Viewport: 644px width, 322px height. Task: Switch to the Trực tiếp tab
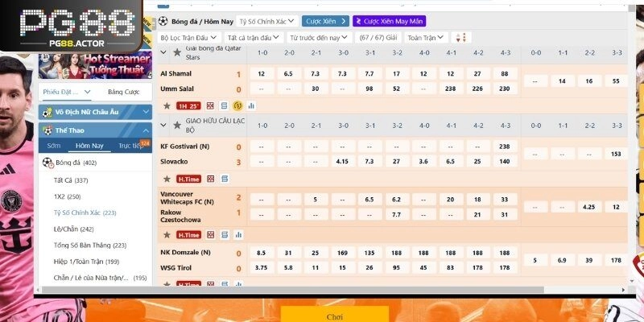(130, 146)
